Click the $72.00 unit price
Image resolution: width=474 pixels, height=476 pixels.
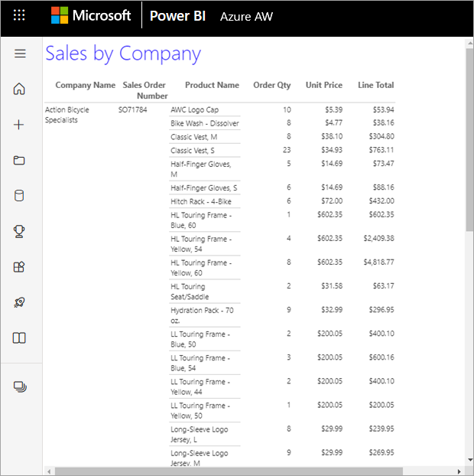point(332,201)
